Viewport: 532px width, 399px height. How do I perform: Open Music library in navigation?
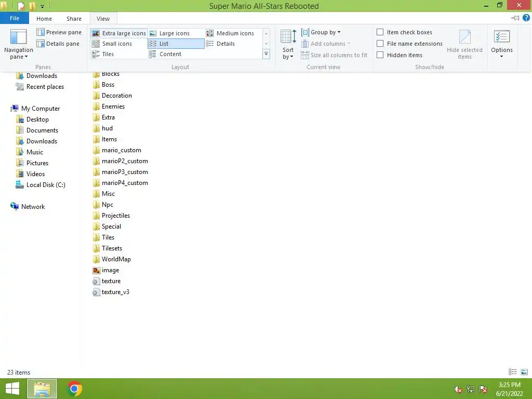(30, 152)
